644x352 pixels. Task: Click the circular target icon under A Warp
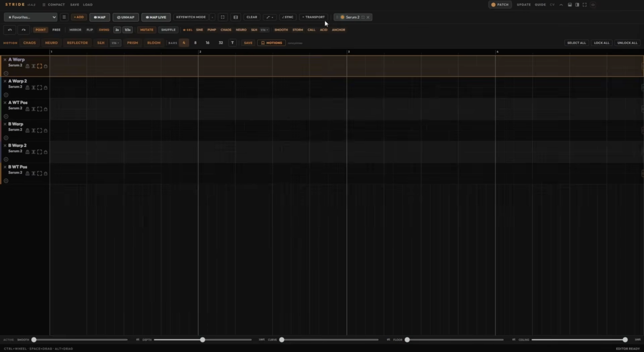(6, 73)
